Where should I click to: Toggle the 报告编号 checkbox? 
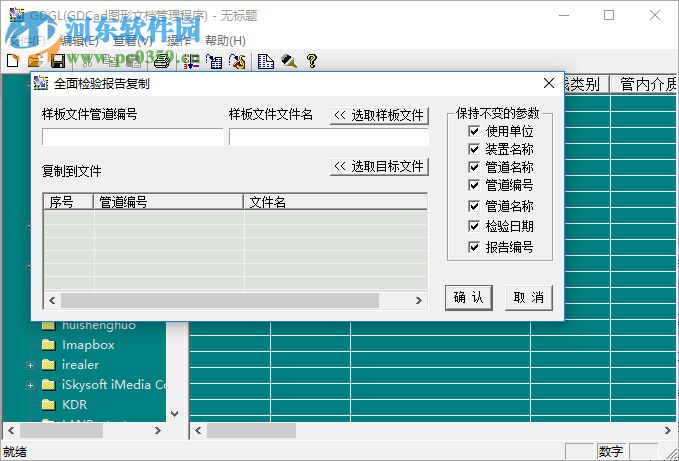click(474, 247)
